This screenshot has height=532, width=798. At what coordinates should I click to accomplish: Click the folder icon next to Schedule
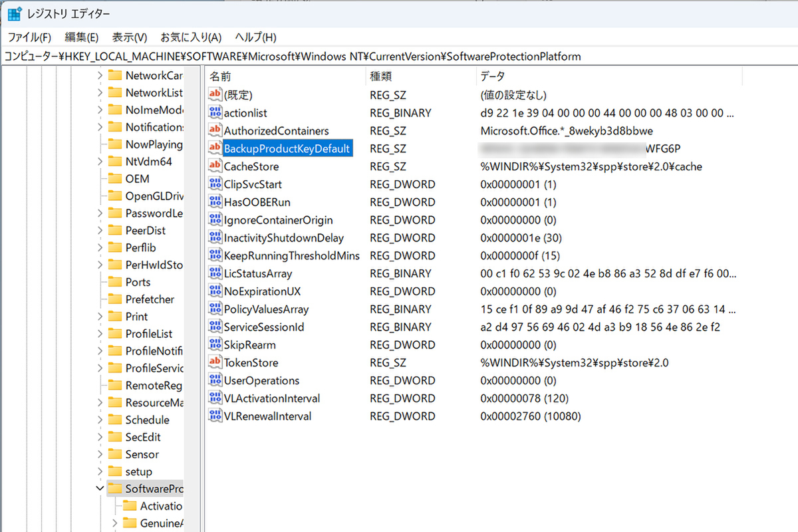[114, 420]
